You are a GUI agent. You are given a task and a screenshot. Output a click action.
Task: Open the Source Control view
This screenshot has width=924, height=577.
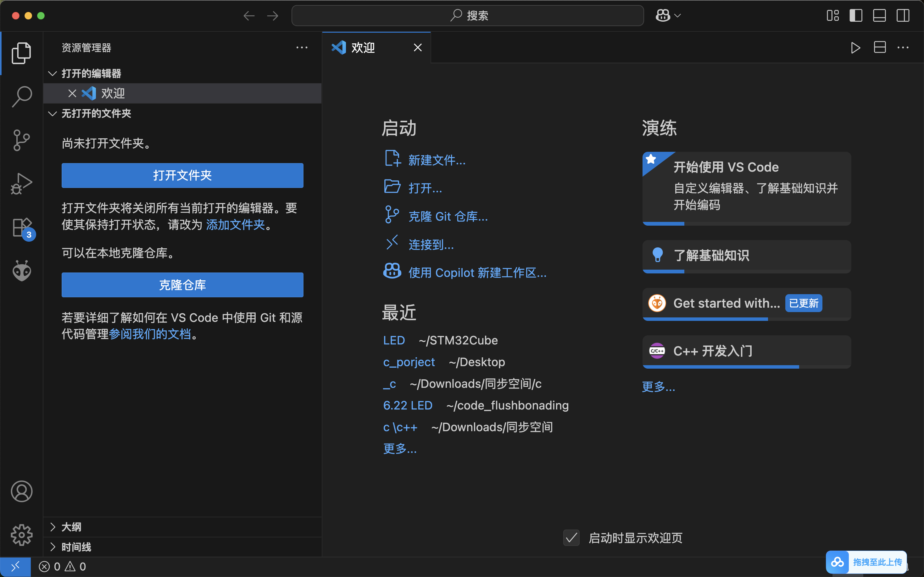point(21,140)
